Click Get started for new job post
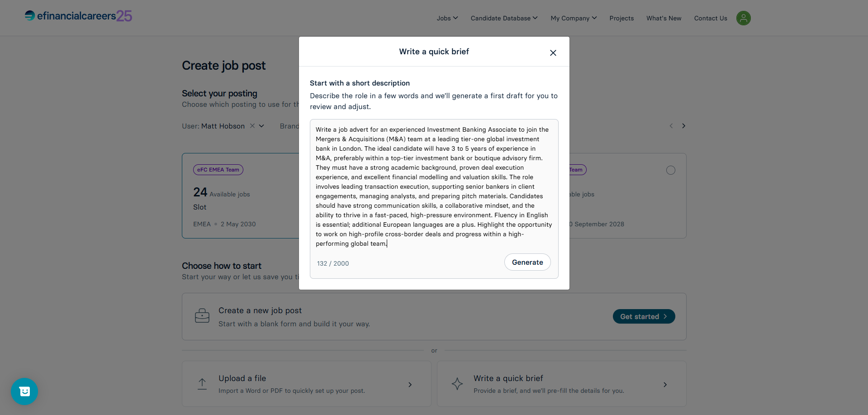 [x=644, y=316]
